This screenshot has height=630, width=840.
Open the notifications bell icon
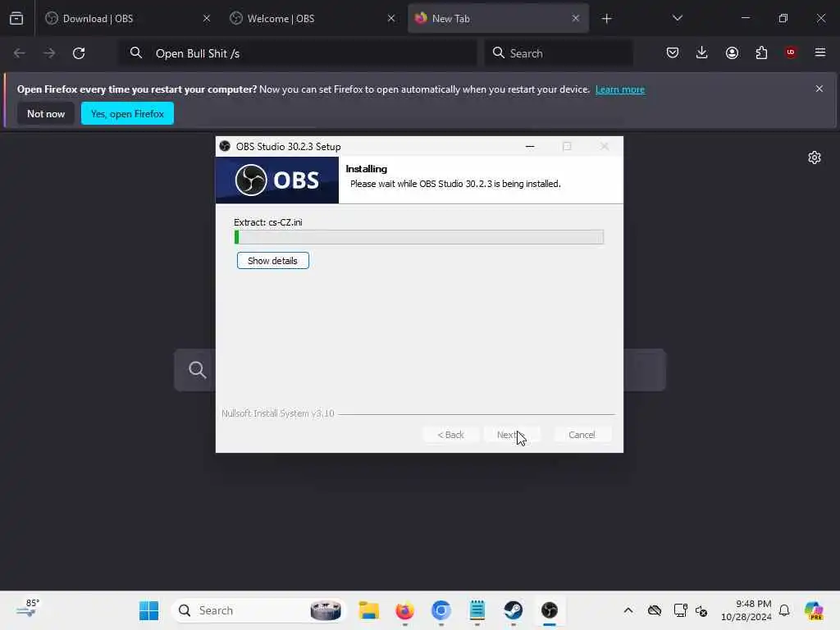click(784, 610)
